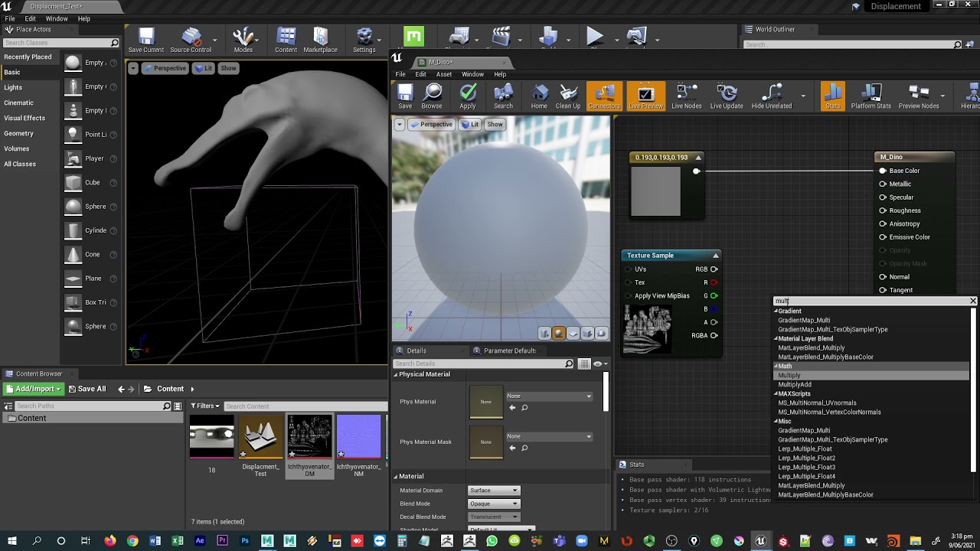Click Phys Material None thumbnail
This screenshot has height=551, width=980.
click(x=485, y=402)
